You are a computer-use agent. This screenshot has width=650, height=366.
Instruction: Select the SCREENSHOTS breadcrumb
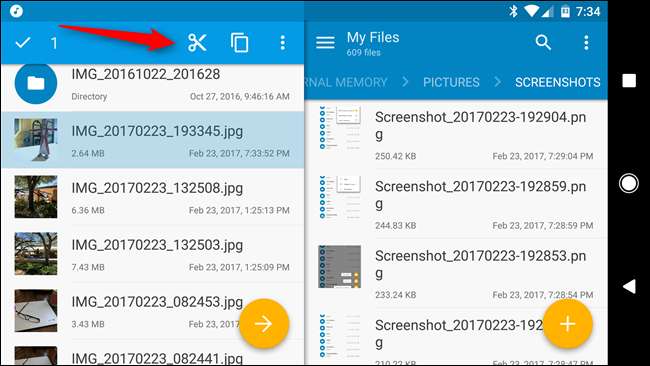558,82
